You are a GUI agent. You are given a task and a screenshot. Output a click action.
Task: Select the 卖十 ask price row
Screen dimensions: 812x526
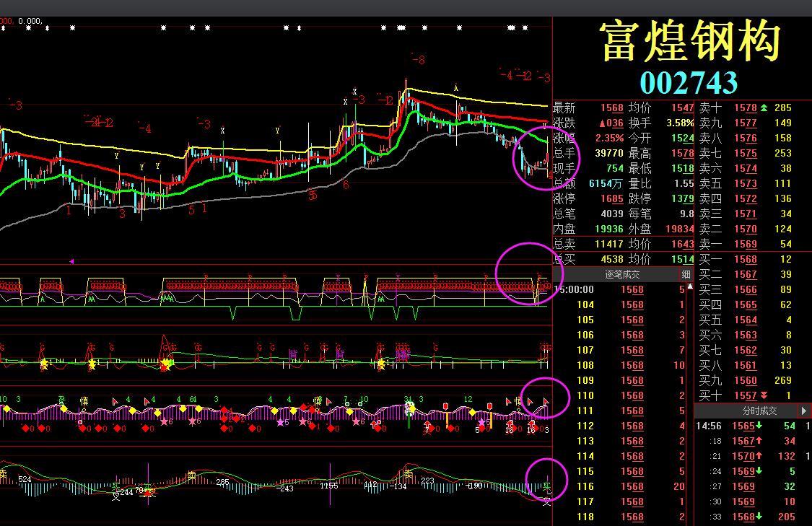coord(745,108)
